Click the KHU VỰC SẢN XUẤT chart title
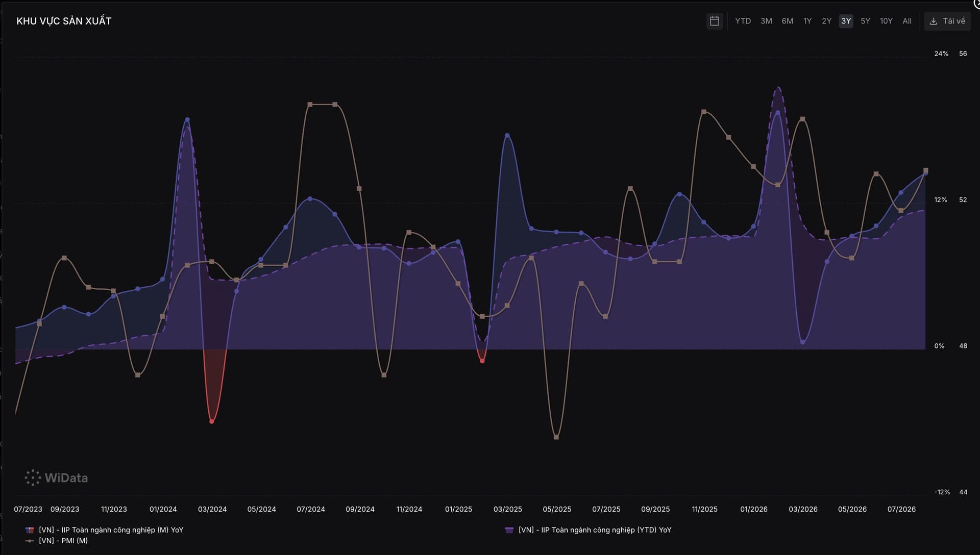This screenshot has height=555, width=980. click(64, 21)
